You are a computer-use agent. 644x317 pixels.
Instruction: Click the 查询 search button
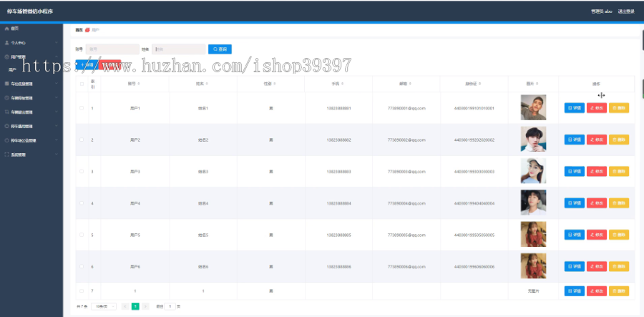click(x=220, y=49)
